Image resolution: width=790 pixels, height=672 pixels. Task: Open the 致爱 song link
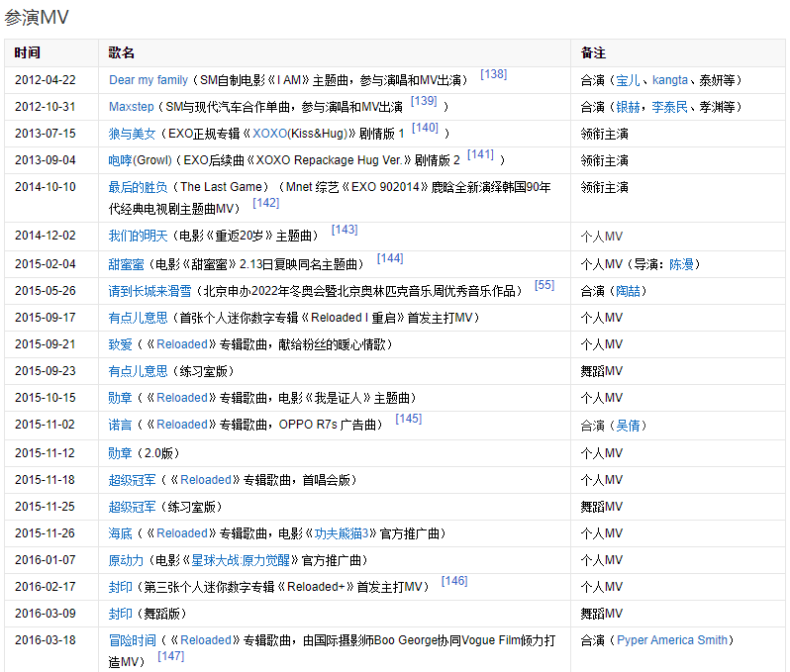pos(120,344)
